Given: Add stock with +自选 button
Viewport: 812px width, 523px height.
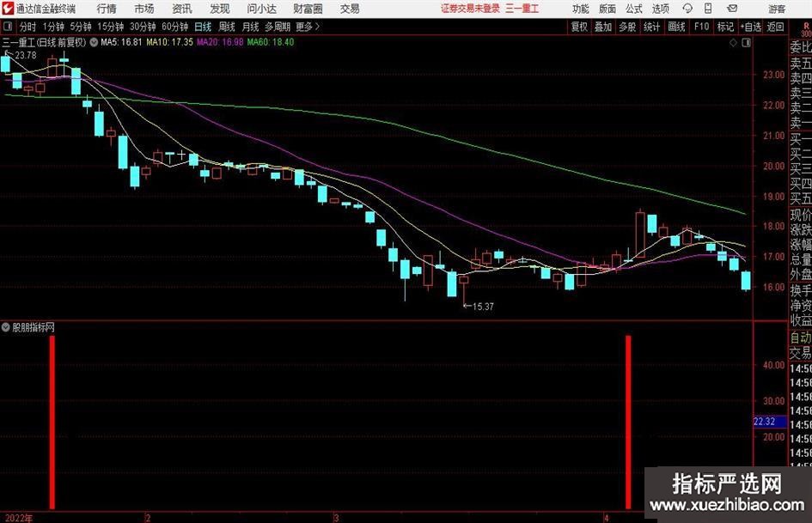Looking at the screenshot, I should point(751,27).
